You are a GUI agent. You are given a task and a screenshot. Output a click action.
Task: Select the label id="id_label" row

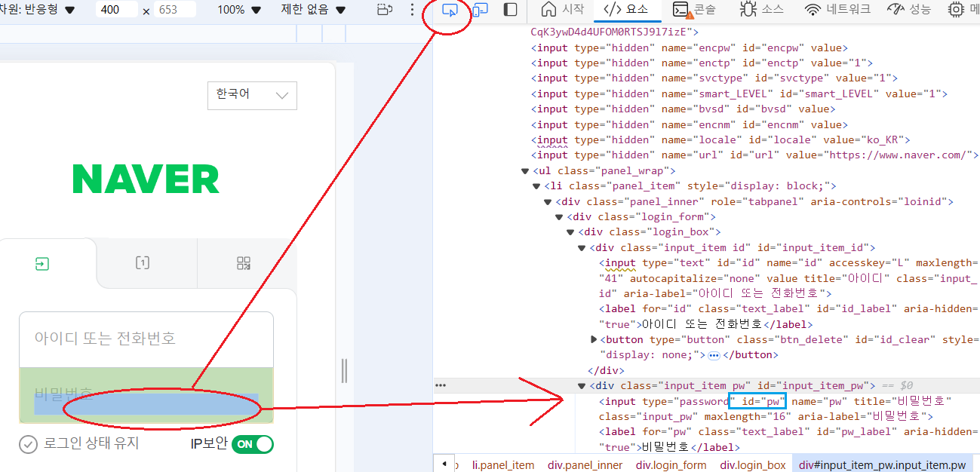(x=788, y=317)
